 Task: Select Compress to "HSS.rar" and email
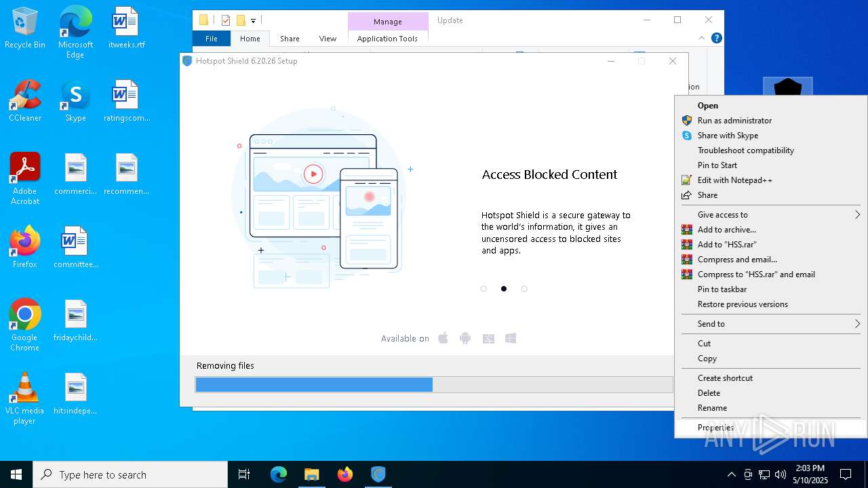point(771,274)
